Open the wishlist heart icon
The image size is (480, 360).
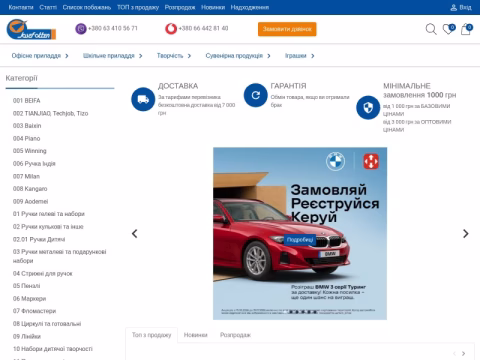pos(448,29)
